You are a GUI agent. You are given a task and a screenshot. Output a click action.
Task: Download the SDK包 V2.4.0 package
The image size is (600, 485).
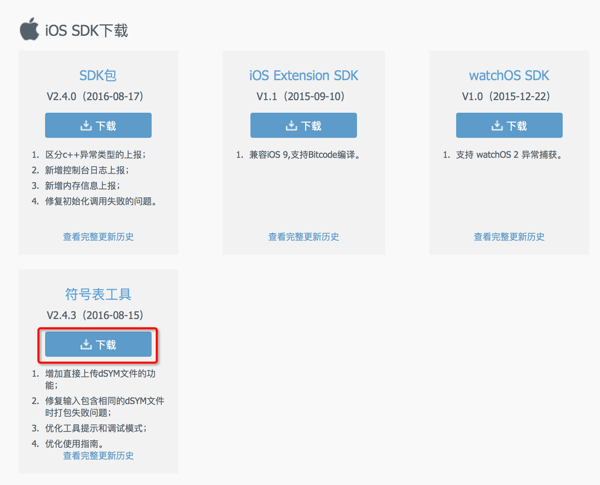coord(98,125)
